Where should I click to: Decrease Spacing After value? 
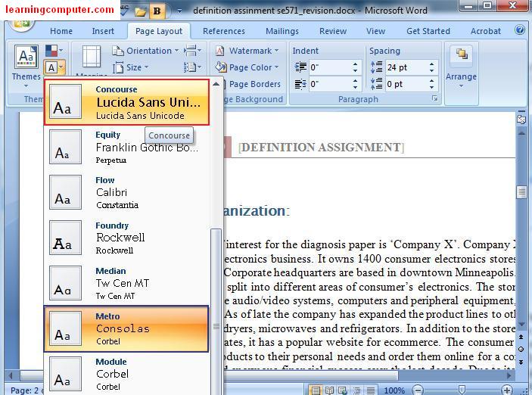point(431,87)
